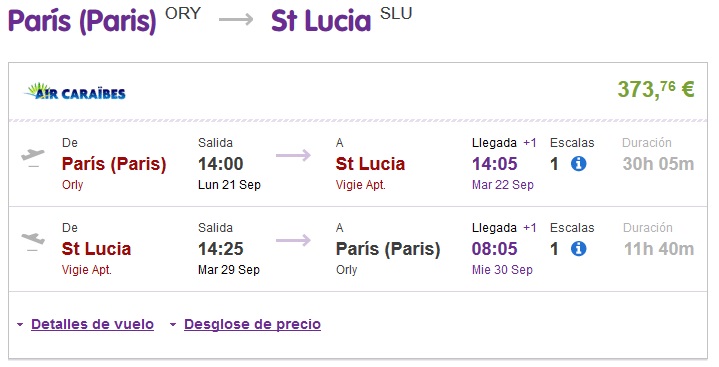Click the triangle before Desglose de precio

173,325
